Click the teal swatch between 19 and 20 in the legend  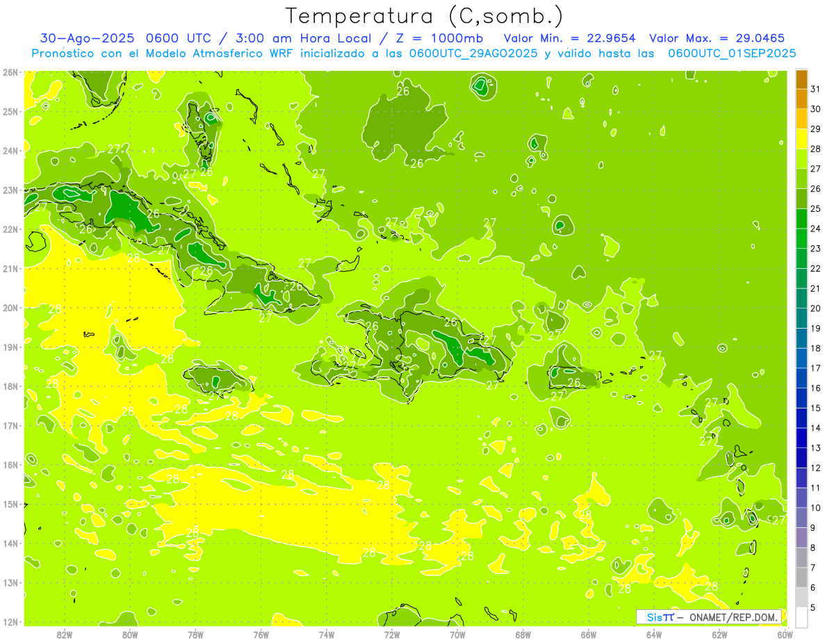tap(801, 318)
